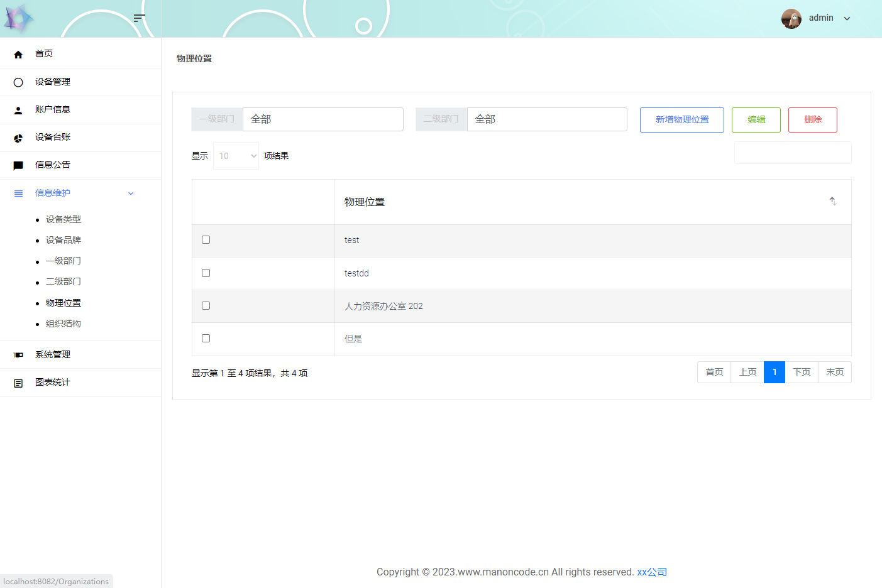This screenshot has width=882, height=588.
Task: Go to 下页 pagination button
Action: pyautogui.click(x=802, y=372)
